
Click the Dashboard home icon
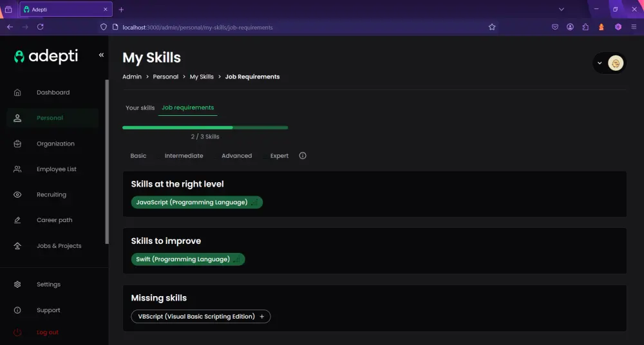17,93
